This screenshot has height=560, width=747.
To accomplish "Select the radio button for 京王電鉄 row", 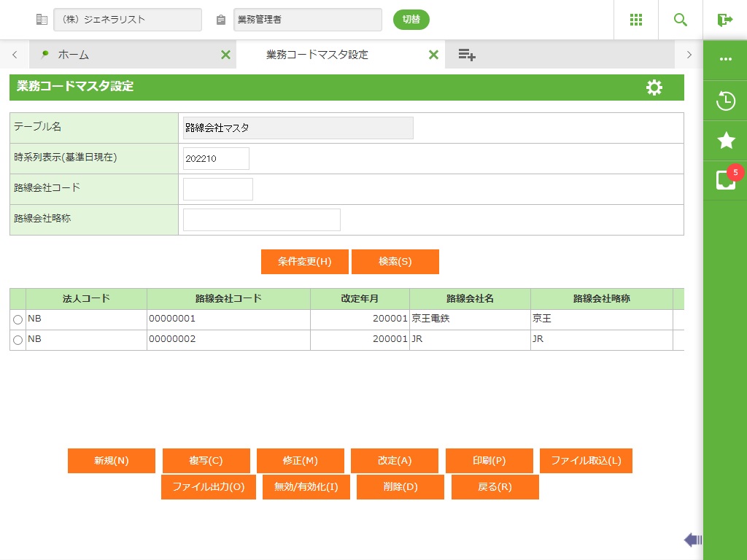I will point(18,320).
